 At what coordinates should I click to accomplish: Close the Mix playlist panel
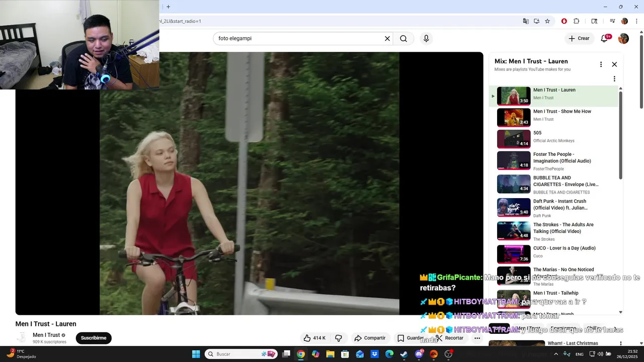pyautogui.click(x=614, y=64)
